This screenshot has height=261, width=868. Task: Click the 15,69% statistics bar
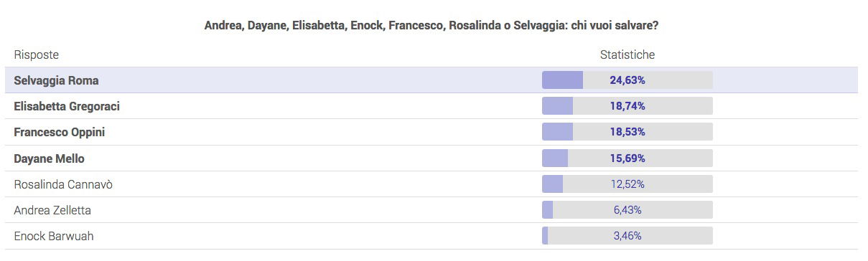[627, 158]
